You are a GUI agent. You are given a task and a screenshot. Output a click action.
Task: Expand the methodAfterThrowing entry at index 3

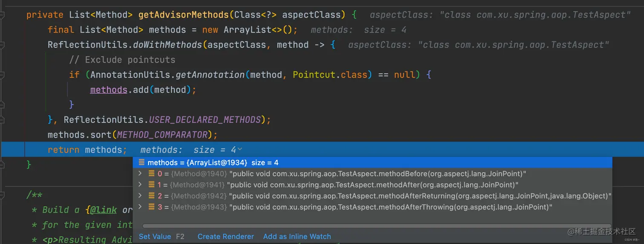(x=140, y=207)
